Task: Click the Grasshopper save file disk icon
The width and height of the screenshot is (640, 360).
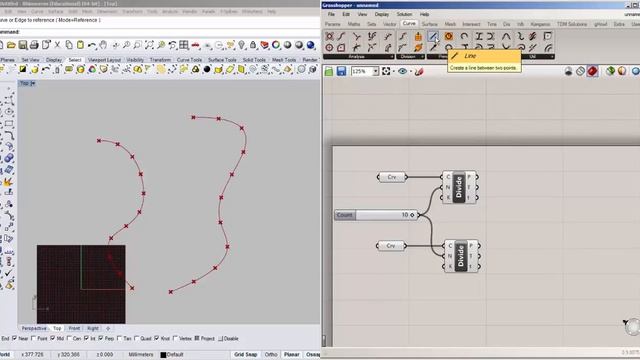Action: 341,71
